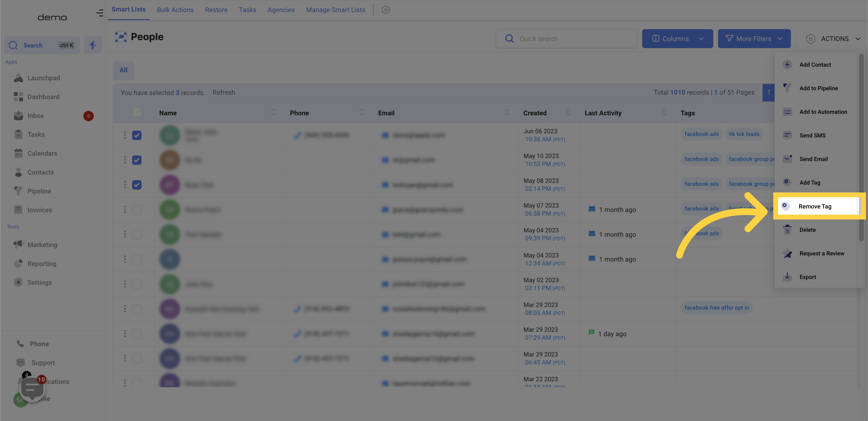Check the Mar 29 2023 08:05 AM contact checkbox

coord(136,309)
